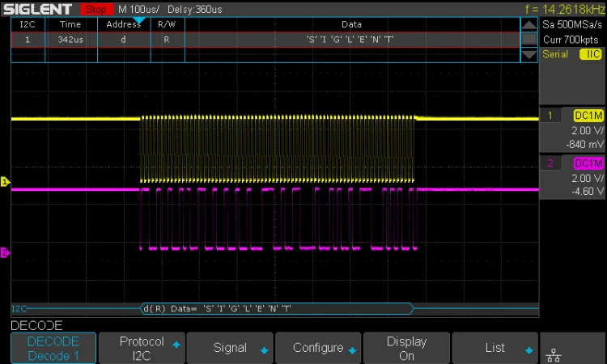This screenshot has width=607, height=364.
Task: Toggle the red Stop acquisition indicator
Action: (96, 9)
